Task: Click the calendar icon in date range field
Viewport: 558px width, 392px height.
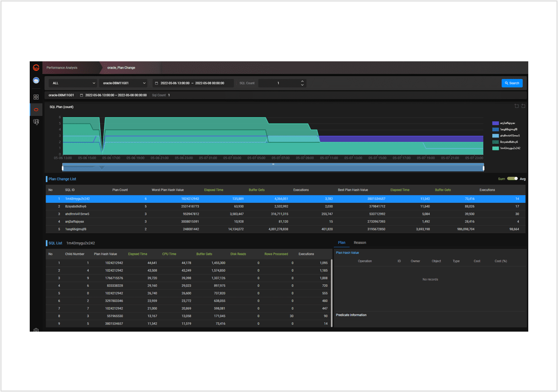Action: pos(156,83)
